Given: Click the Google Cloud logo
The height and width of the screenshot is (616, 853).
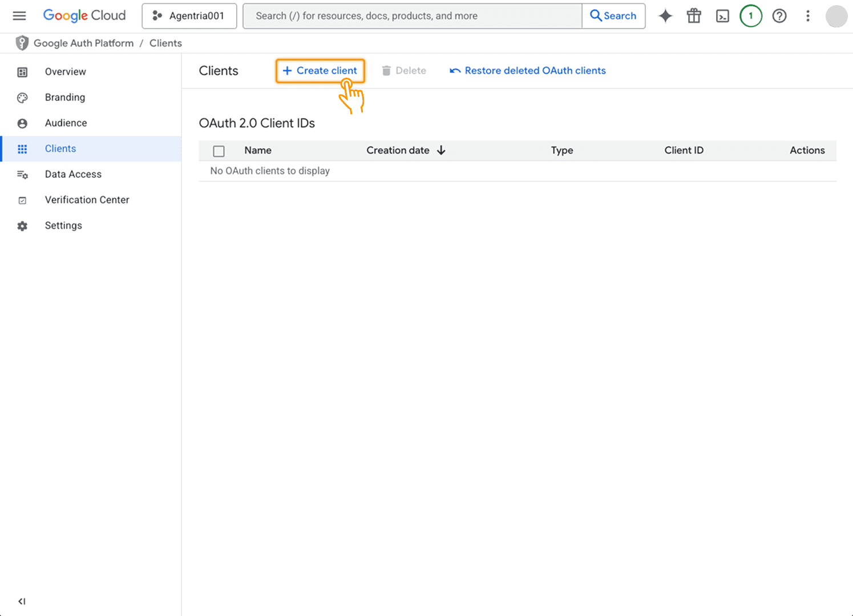Looking at the screenshot, I should pos(84,15).
